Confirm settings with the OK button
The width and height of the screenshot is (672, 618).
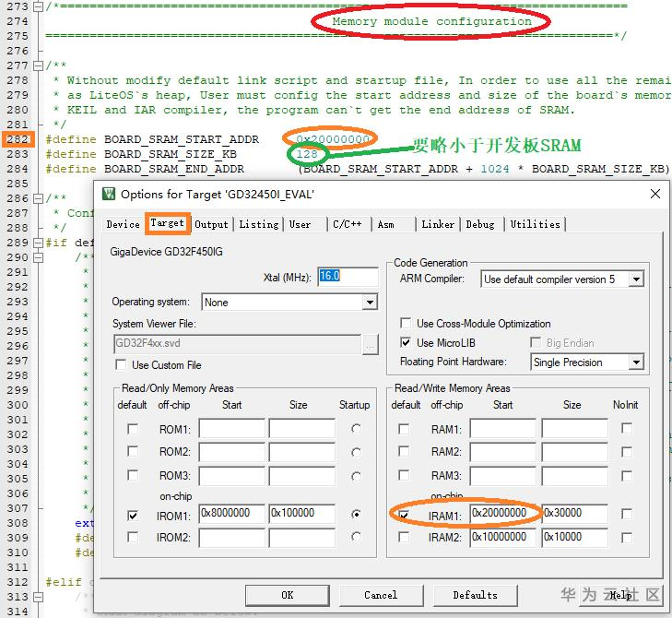tap(287, 595)
